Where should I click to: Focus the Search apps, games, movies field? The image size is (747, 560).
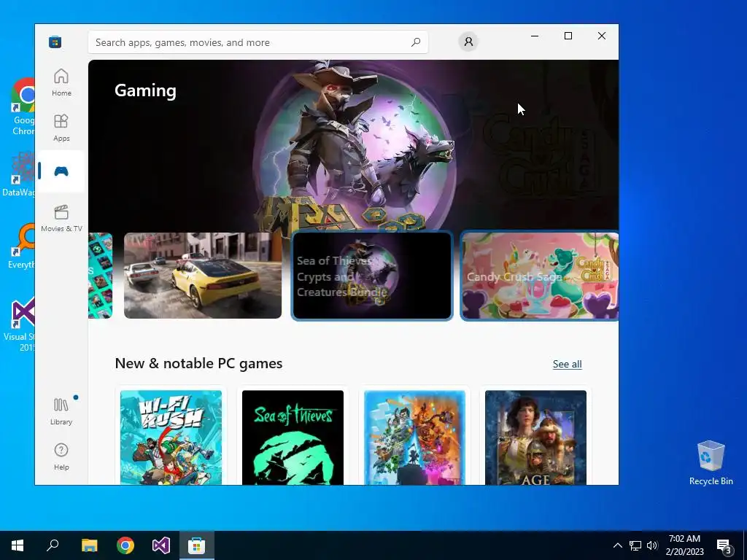point(258,42)
